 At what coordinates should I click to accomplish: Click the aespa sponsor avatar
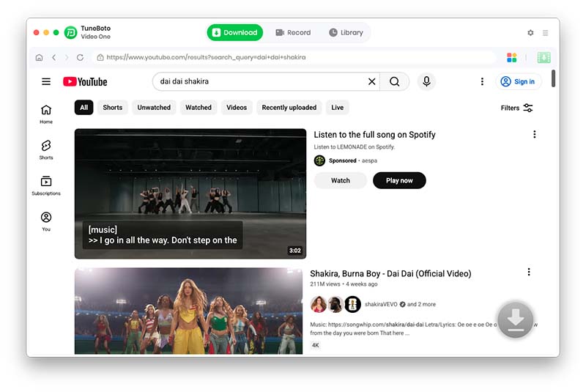[319, 160]
